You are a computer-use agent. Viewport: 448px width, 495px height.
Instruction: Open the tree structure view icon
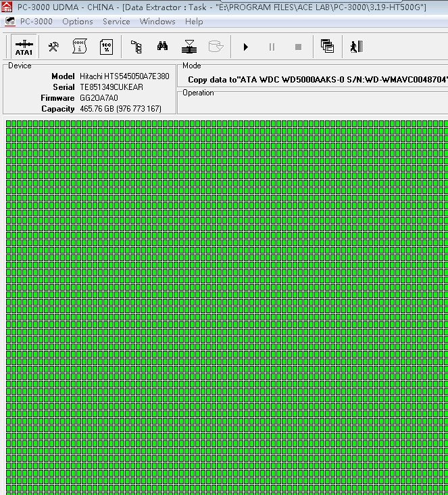136,47
